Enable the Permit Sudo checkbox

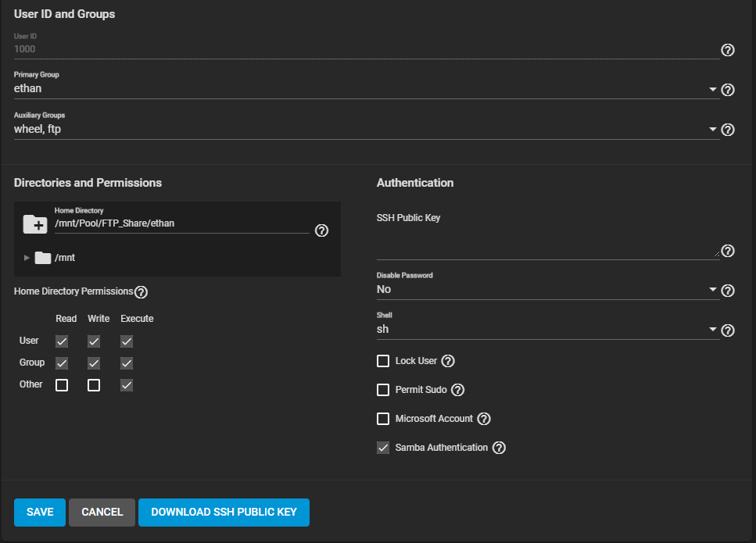[x=383, y=390]
